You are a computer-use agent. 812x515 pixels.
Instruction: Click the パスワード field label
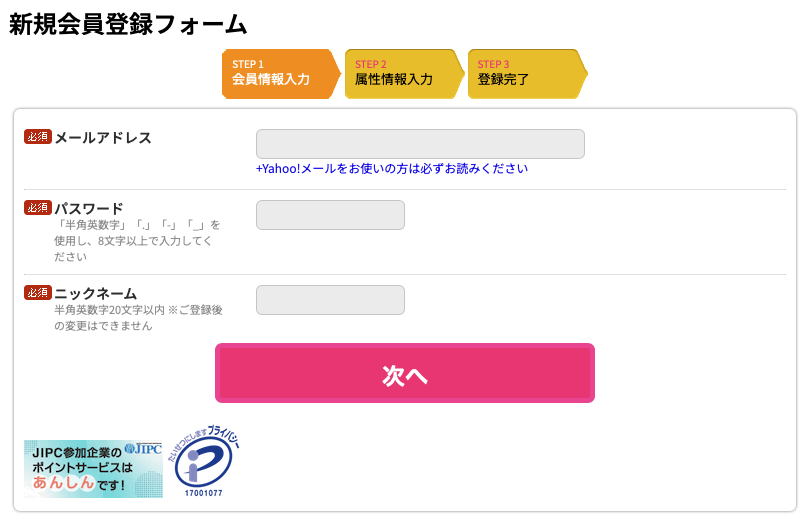pos(89,209)
